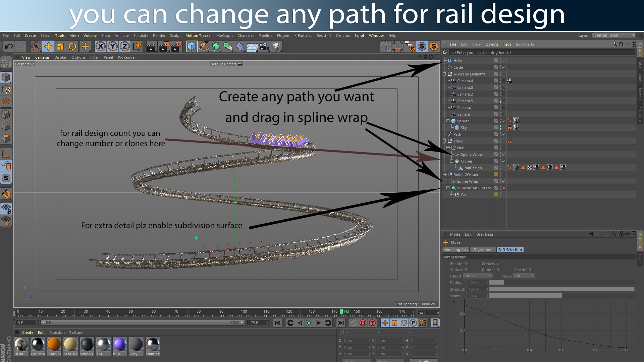Toggle Y axis lock
The width and height of the screenshot is (644, 362).
click(x=113, y=46)
